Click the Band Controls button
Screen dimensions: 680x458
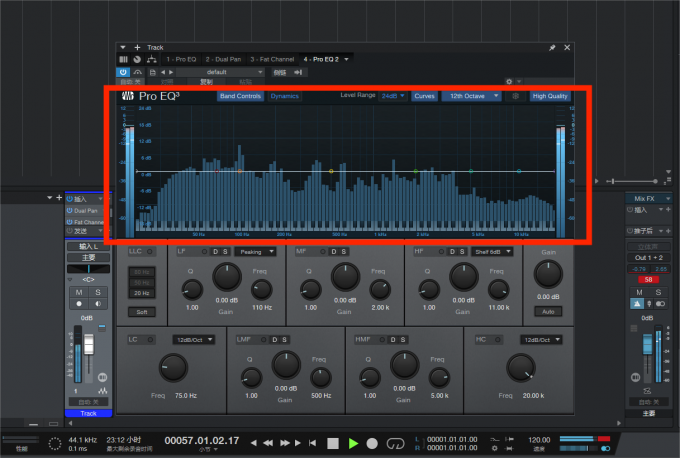click(240, 96)
